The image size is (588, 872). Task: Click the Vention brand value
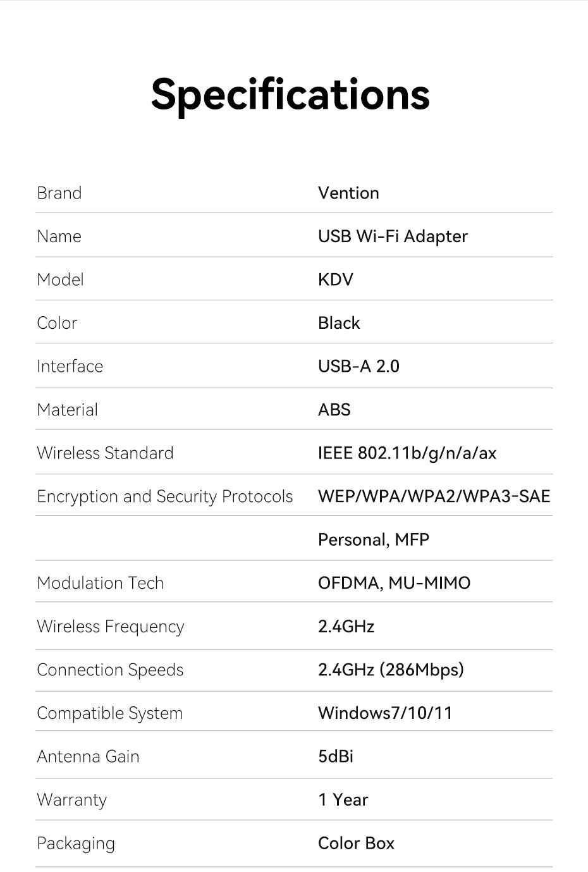click(x=348, y=193)
